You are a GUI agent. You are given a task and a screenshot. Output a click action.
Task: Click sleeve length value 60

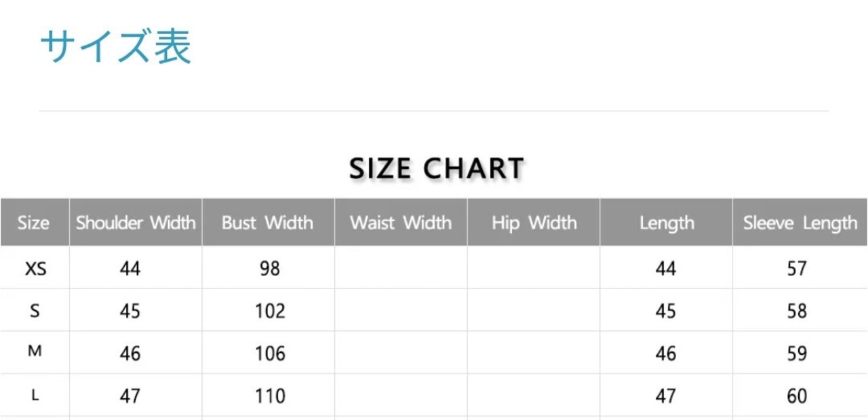tap(797, 396)
